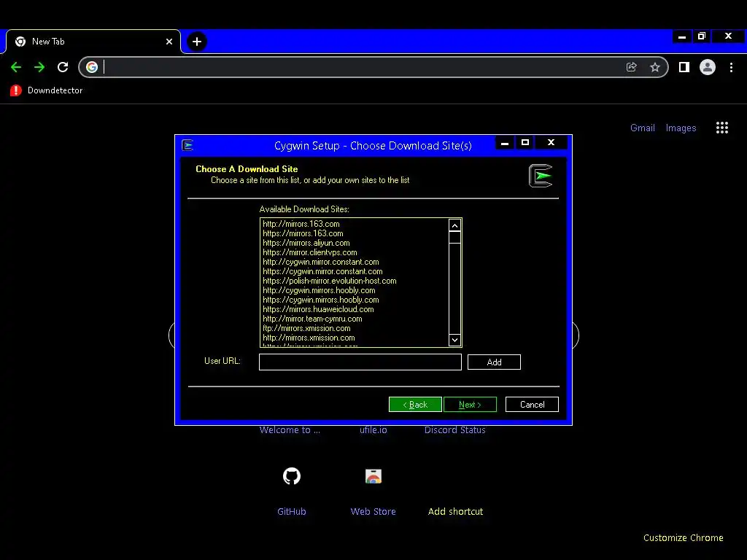Focus Chrome's address bar
The image size is (747, 560).
362,67
